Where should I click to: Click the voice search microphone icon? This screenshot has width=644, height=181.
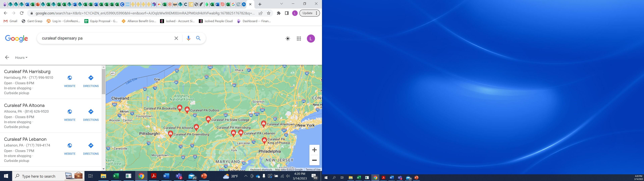click(x=188, y=38)
